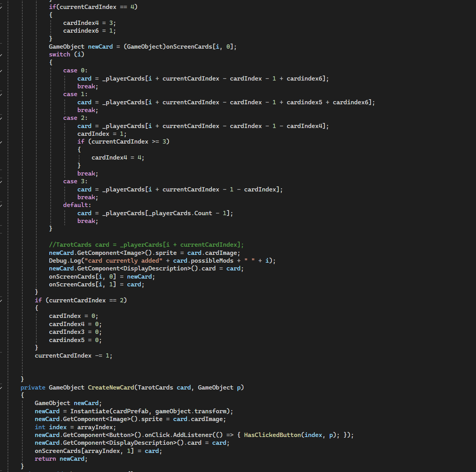Collapse the if currentCardIndex == 4 block
This screenshot has width=476, height=472.
click(x=1, y=7)
